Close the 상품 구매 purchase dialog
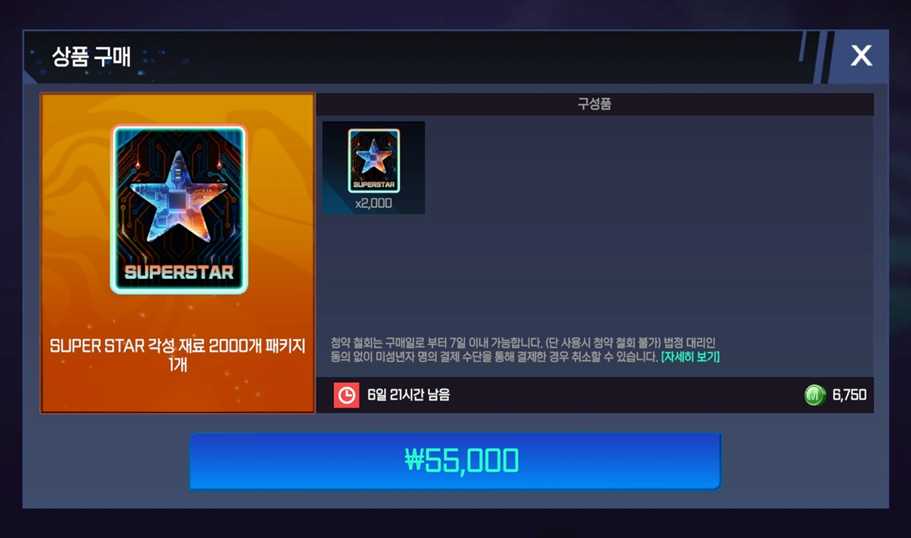This screenshot has height=538, width=911. (861, 56)
